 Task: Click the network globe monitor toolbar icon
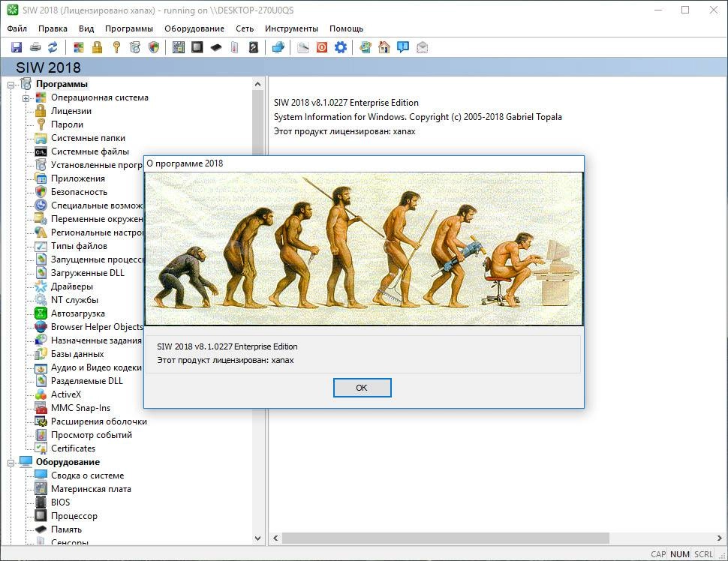[278, 46]
